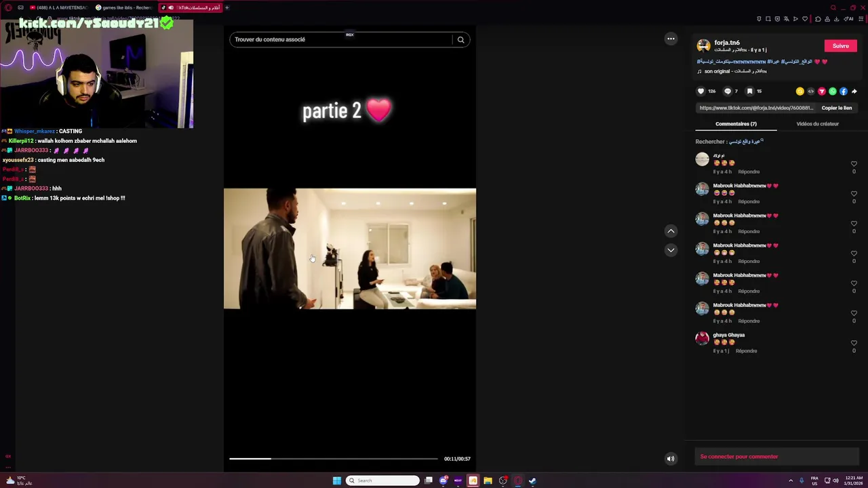Open the weather widget showing 10°C

tap(18, 481)
